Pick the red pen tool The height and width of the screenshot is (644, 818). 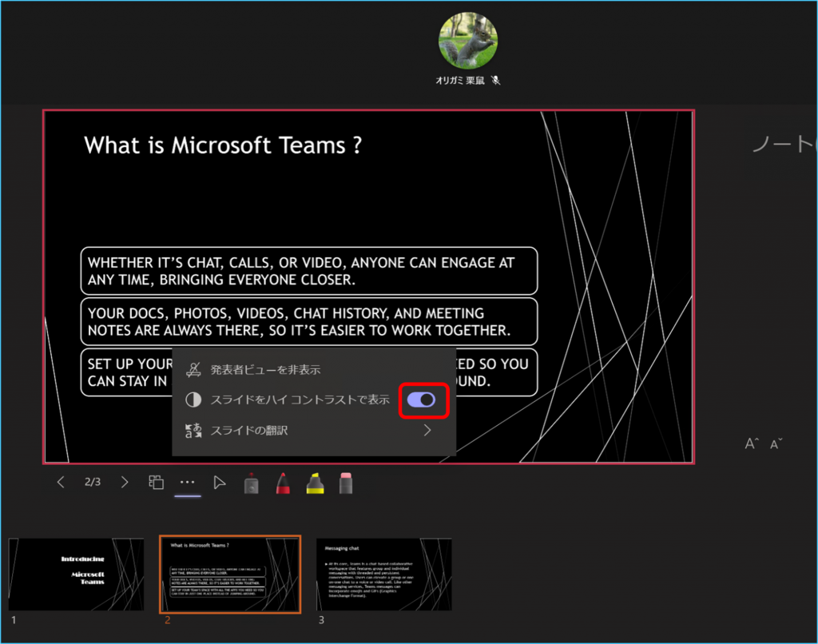[283, 483]
